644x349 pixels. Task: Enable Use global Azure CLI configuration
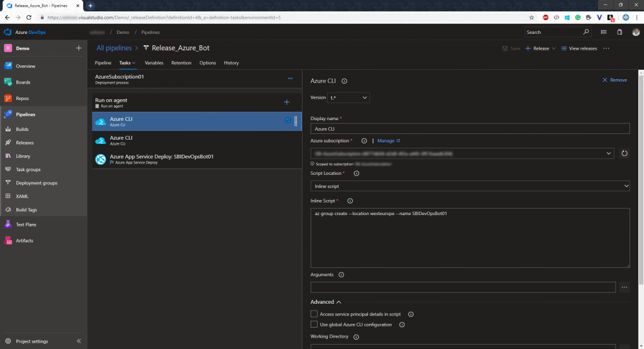point(314,324)
